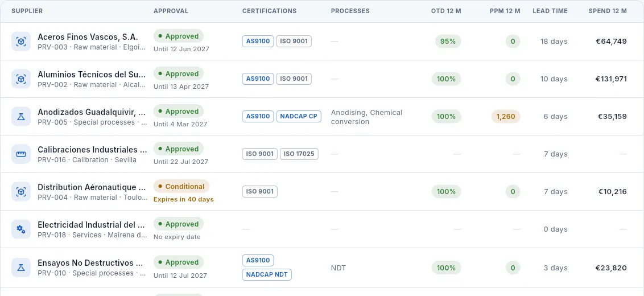644x296 pixels.
Task: Sort by the SUPPLIER column header
Action: point(27,11)
